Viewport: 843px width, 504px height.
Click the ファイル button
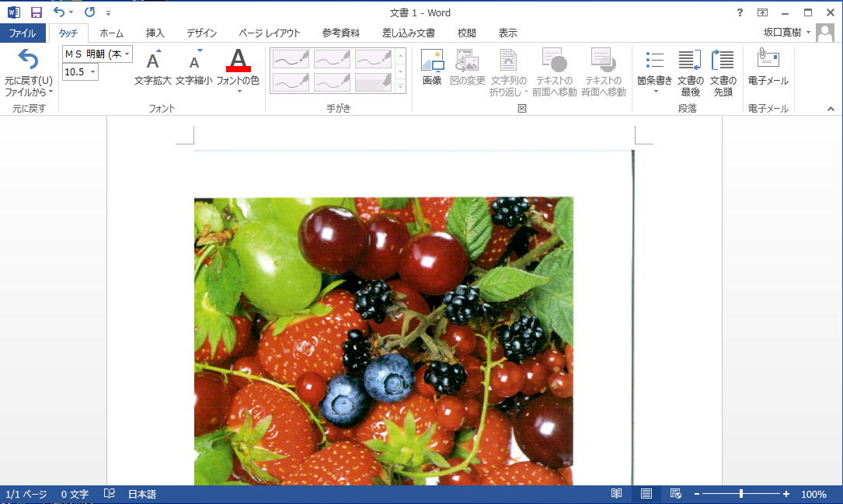pyautogui.click(x=23, y=33)
